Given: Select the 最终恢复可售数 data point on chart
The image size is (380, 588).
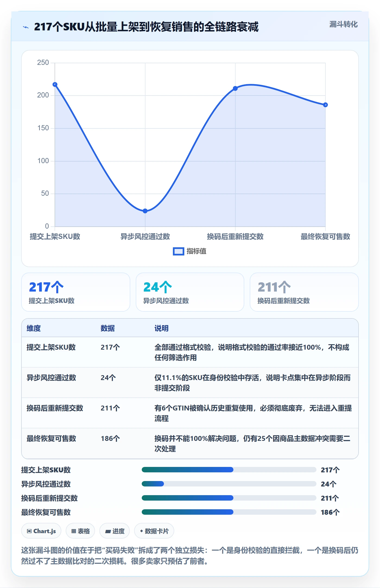Looking at the screenshot, I should [x=325, y=105].
